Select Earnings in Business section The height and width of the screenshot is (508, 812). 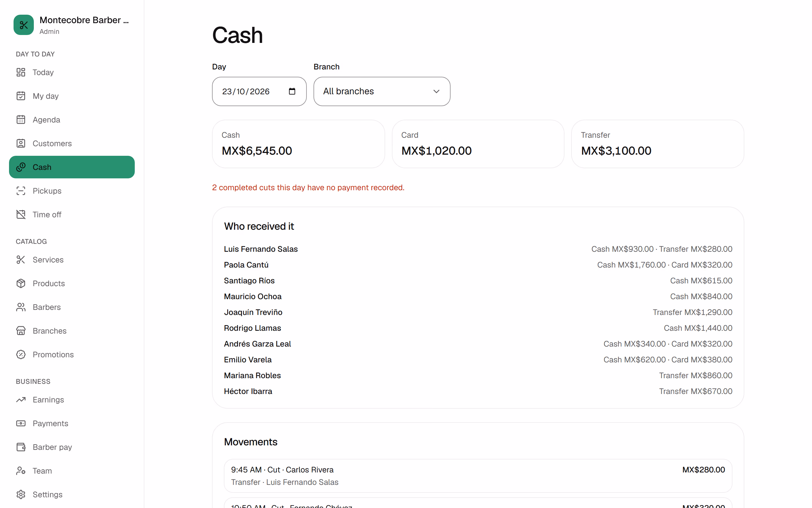[72, 399]
